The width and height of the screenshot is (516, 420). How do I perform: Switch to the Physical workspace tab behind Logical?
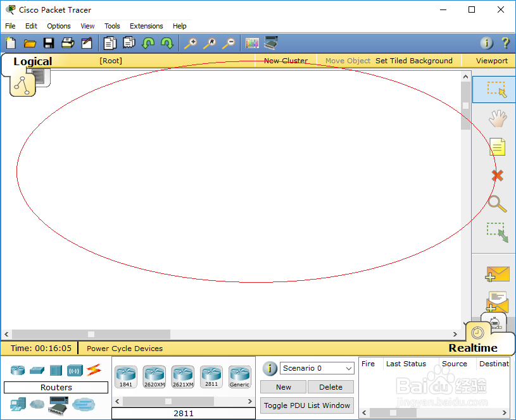[x=42, y=78]
